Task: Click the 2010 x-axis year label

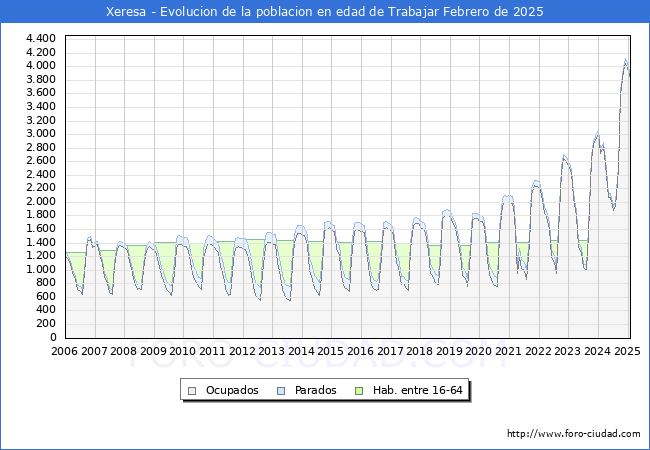Action: coord(183,351)
